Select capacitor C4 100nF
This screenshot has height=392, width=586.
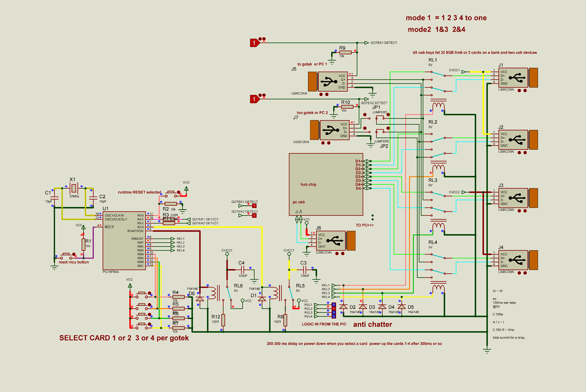(x=243, y=270)
